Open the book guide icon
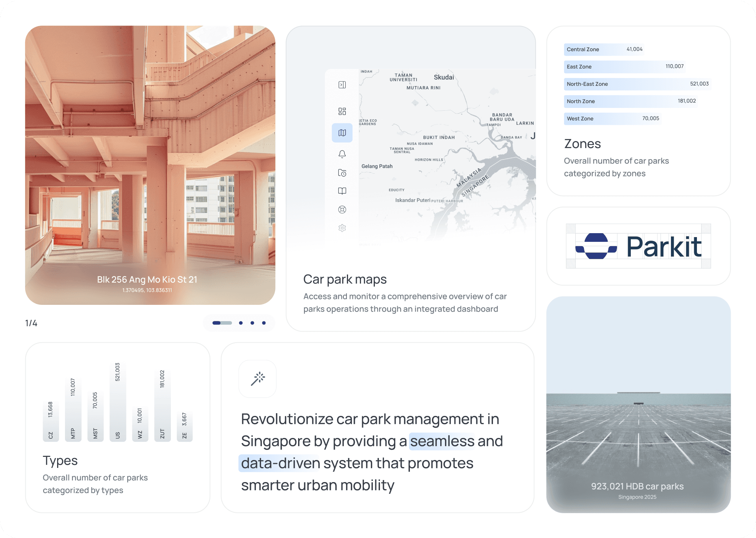The image size is (756, 538). (342, 191)
